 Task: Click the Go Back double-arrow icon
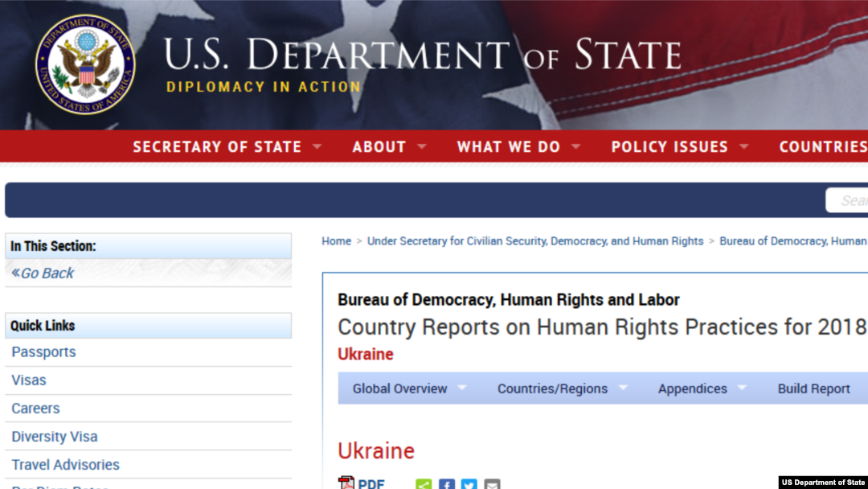[x=15, y=272]
